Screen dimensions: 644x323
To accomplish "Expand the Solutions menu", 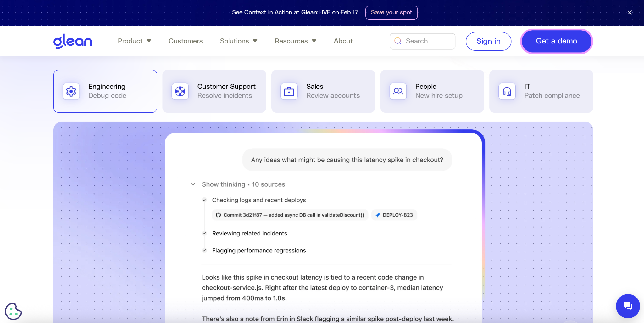I will [239, 41].
